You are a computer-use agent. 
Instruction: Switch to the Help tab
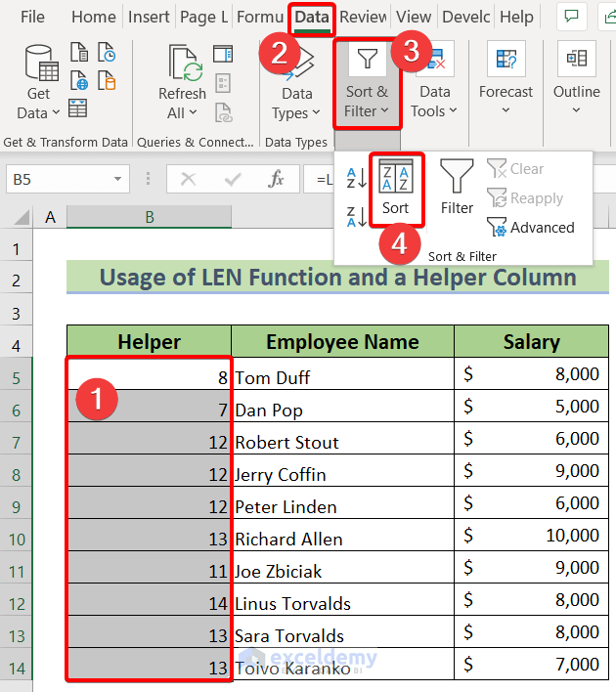coord(516,17)
